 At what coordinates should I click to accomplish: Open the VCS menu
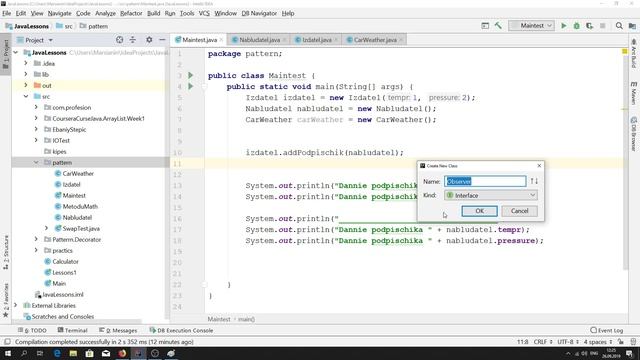point(204,13)
